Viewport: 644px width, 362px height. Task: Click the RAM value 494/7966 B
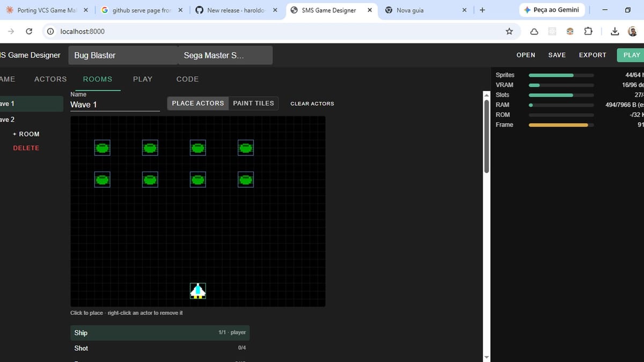click(x=624, y=105)
